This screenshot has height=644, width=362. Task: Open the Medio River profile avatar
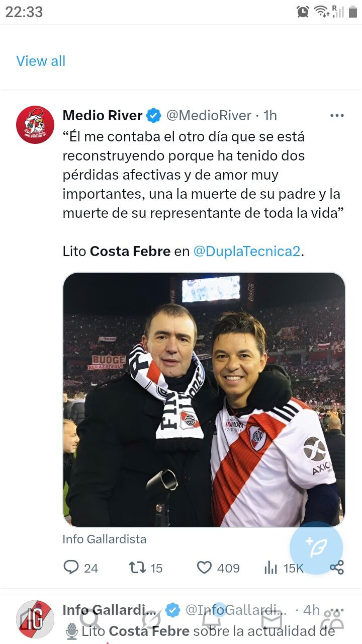(35, 125)
